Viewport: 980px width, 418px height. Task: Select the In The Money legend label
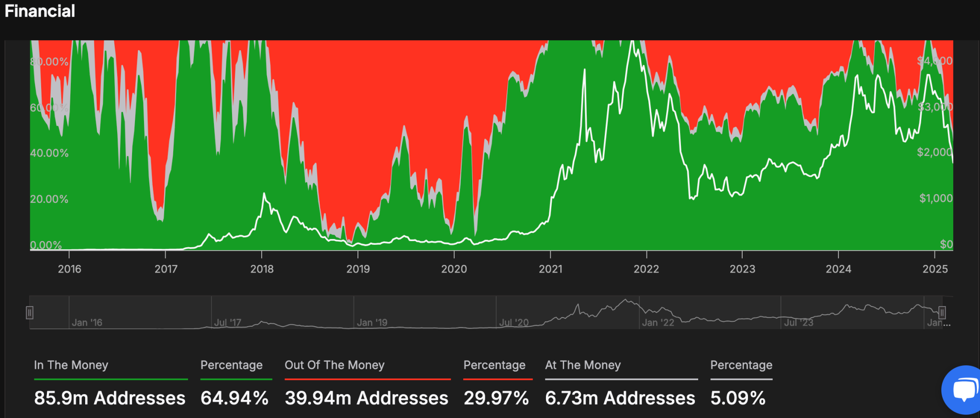tap(71, 365)
